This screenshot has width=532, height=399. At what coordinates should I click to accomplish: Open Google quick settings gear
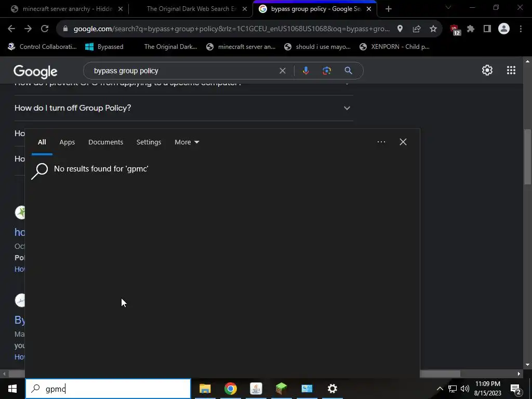(487, 70)
